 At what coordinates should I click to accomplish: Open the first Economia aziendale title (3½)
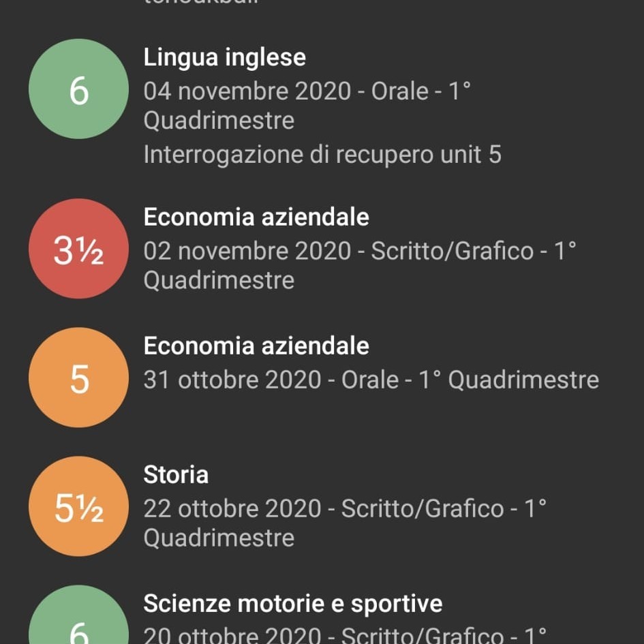pyautogui.click(x=256, y=217)
